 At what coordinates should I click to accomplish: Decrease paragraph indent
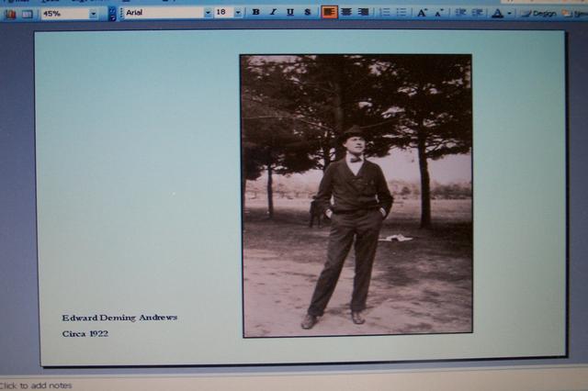[460, 13]
